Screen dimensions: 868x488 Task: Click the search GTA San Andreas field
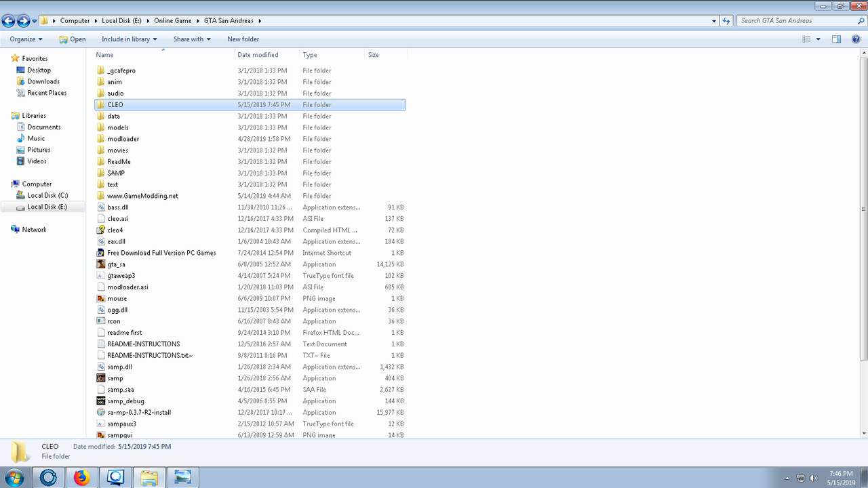(x=800, y=21)
